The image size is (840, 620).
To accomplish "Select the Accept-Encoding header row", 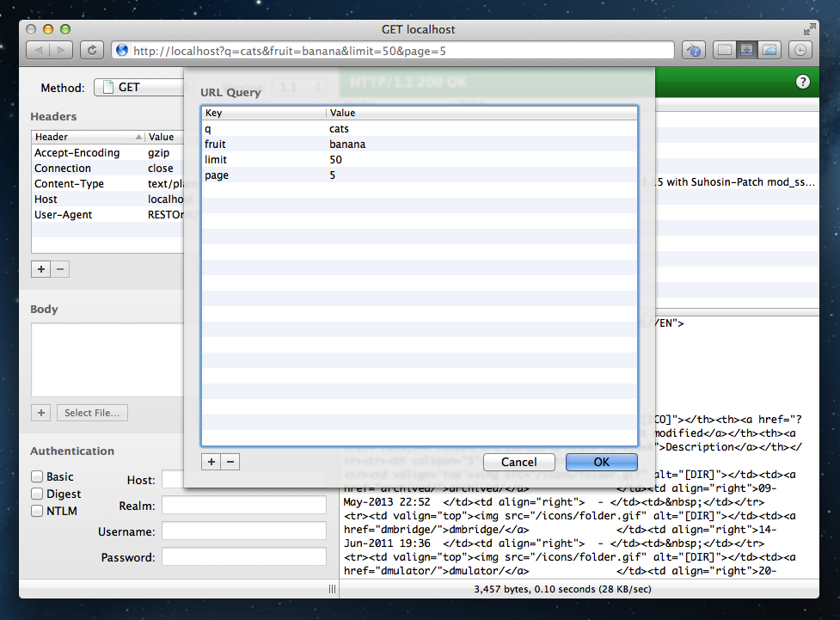I will (x=107, y=153).
